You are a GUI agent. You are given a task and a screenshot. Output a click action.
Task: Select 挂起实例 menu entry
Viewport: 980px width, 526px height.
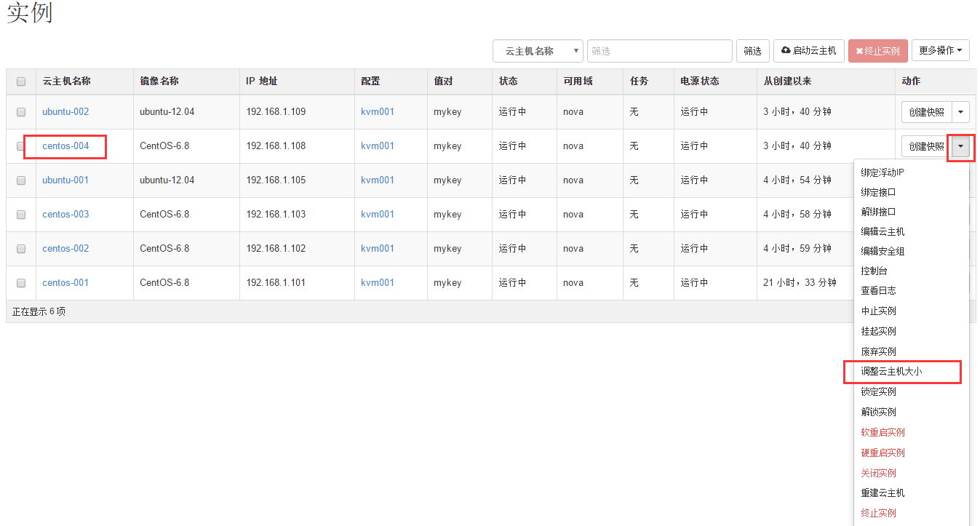pos(912,331)
